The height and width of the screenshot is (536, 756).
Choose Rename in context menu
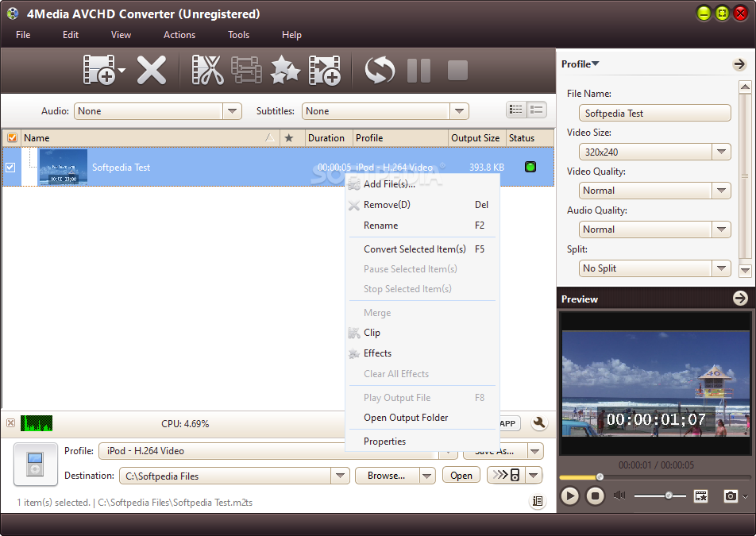(x=422, y=225)
